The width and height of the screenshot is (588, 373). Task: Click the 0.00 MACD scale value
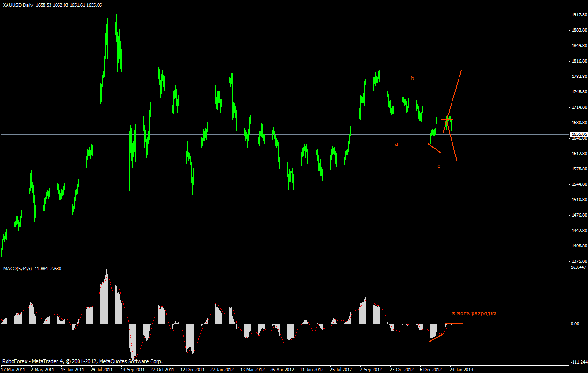click(574, 324)
